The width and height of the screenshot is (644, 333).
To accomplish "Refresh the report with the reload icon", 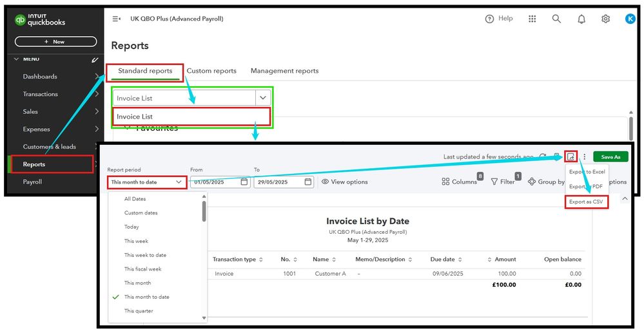I will point(543,157).
